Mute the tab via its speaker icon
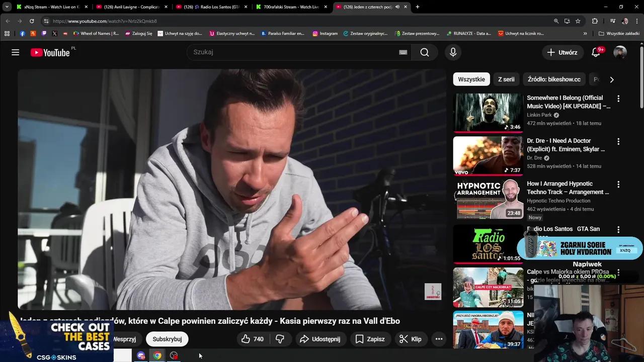This screenshot has width=644, height=362. (x=397, y=7)
